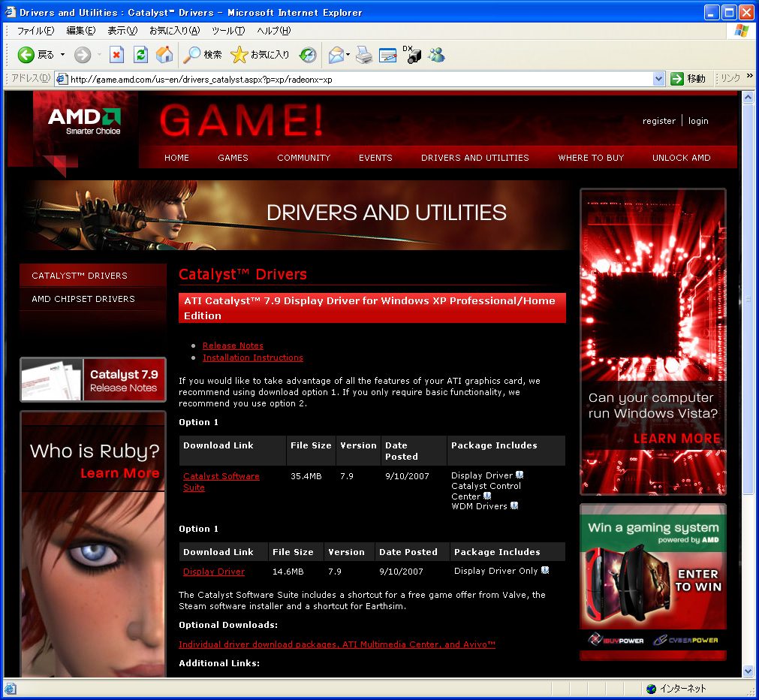Click the Mail envelope toolbar icon
This screenshot has height=700, width=759.
(336, 55)
